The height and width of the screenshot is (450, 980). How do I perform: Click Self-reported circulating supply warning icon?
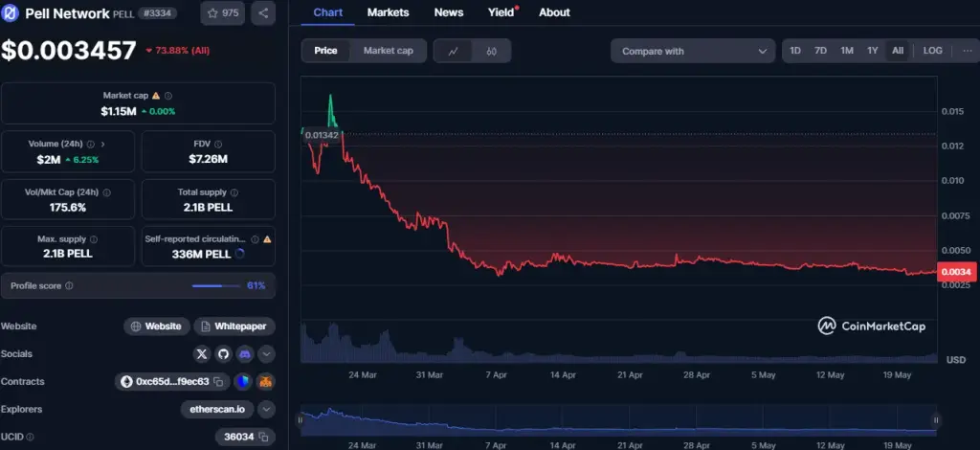tap(268, 239)
